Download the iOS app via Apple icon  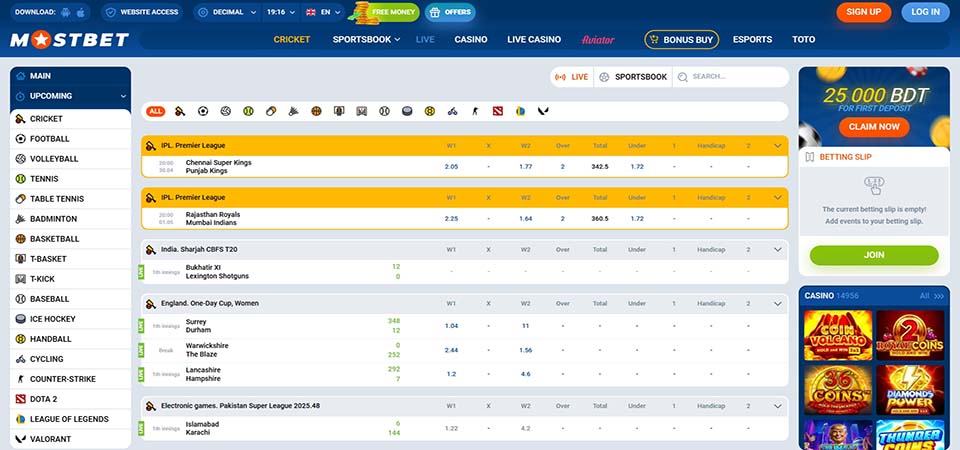[x=81, y=12]
